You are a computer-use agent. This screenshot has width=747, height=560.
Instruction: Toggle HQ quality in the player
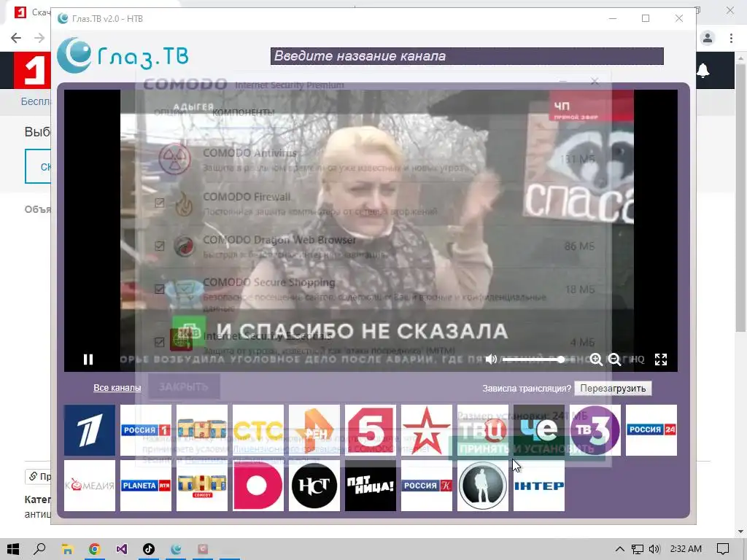pos(638,359)
